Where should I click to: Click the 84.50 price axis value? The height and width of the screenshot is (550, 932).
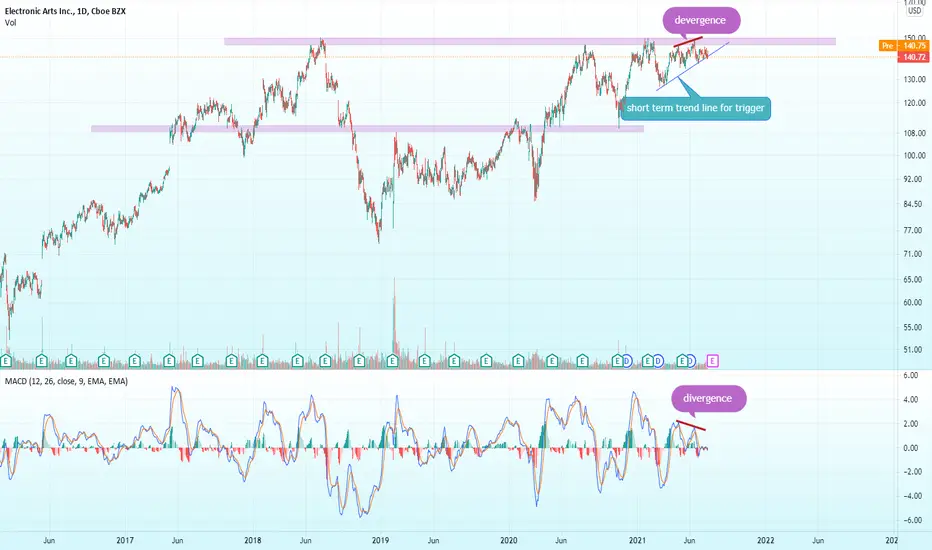click(x=915, y=204)
